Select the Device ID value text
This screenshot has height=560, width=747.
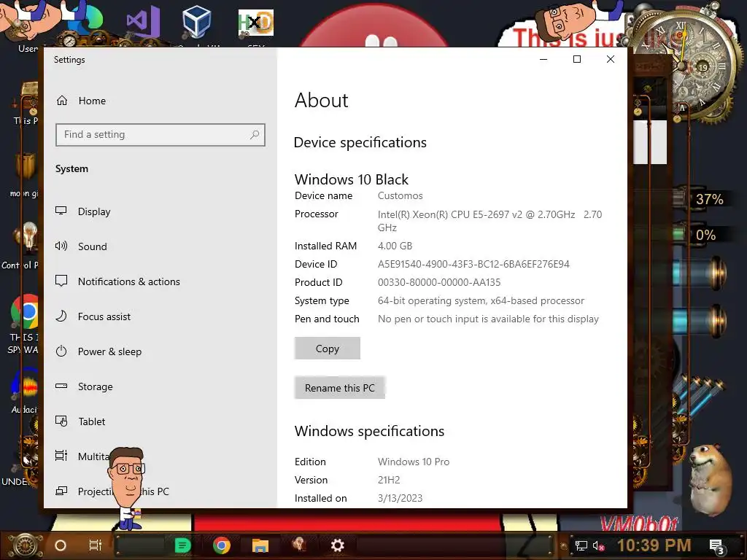[x=473, y=264]
